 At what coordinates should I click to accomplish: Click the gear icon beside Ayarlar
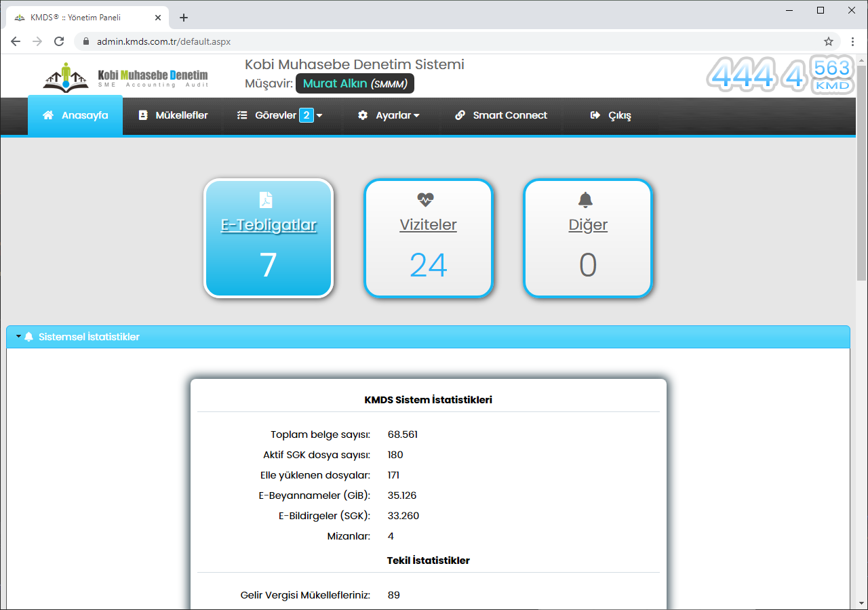point(363,115)
